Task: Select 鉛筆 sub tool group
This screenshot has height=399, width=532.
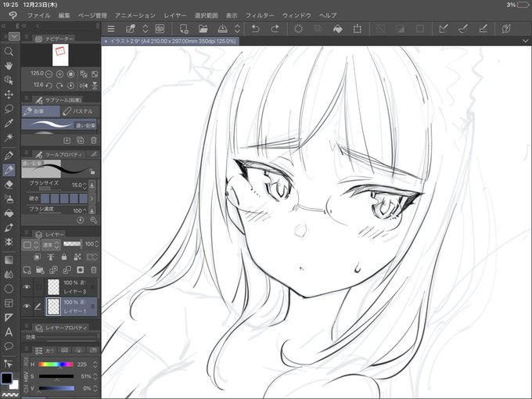Action: click(41, 111)
